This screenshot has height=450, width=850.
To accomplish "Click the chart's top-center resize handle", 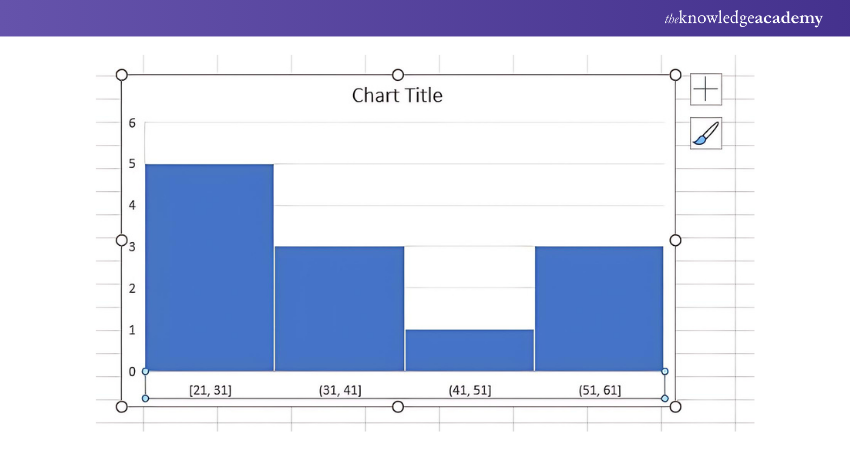I will coord(398,75).
